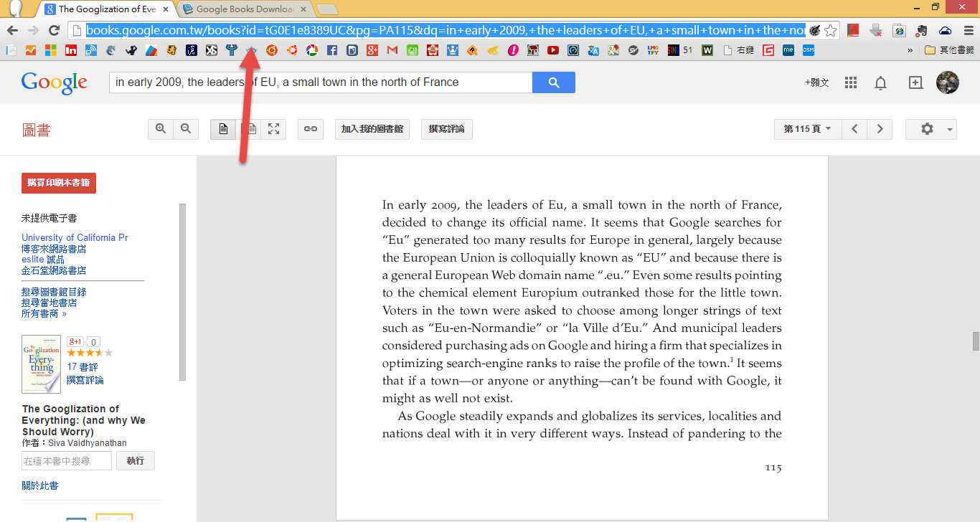The width and height of the screenshot is (980, 522).
Task: Open the Picasa pinwheel bookmark
Action: [312, 50]
